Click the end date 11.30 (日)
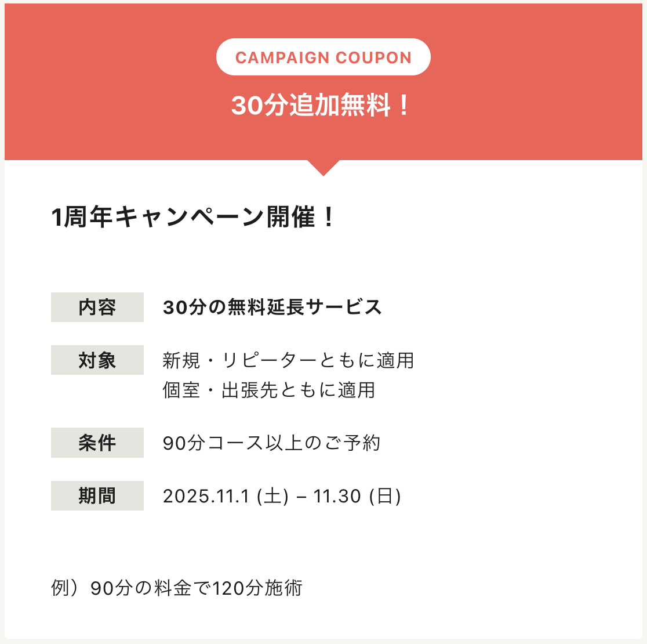This screenshot has width=647, height=644. tap(357, 496)
